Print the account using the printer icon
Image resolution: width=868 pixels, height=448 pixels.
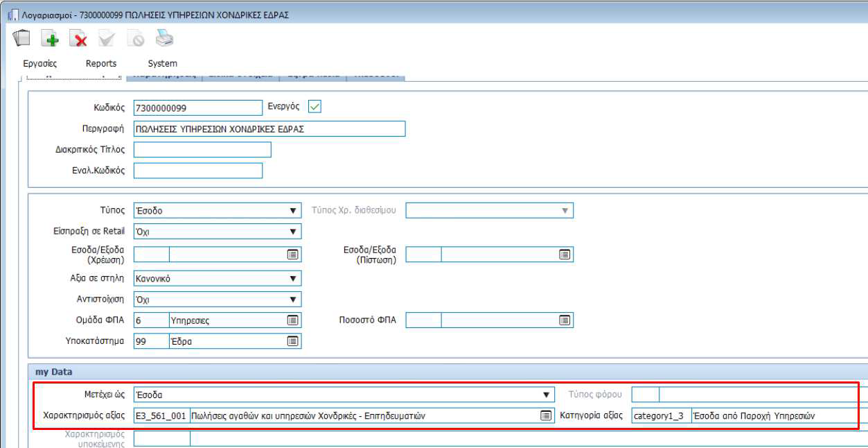point(164,40)
